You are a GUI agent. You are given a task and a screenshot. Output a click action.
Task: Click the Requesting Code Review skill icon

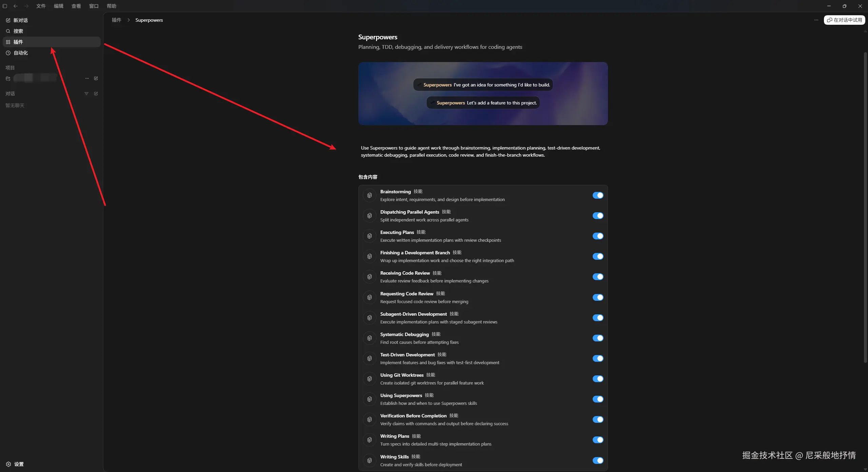click(370, 297)
